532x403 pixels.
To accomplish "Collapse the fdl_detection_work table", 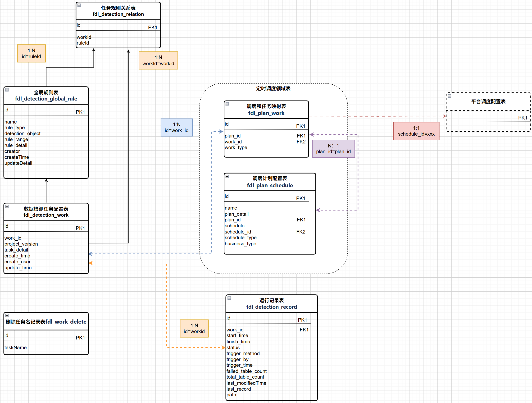I will pos(7,206).
